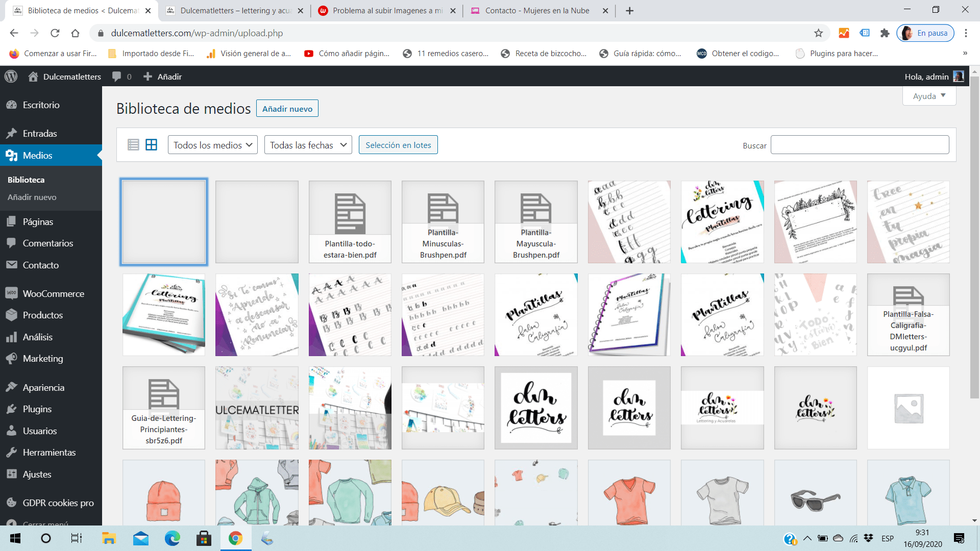Click the admin avatar in toolbar
980x551 pixels.
pyautogui.click(x=958, y=77)
